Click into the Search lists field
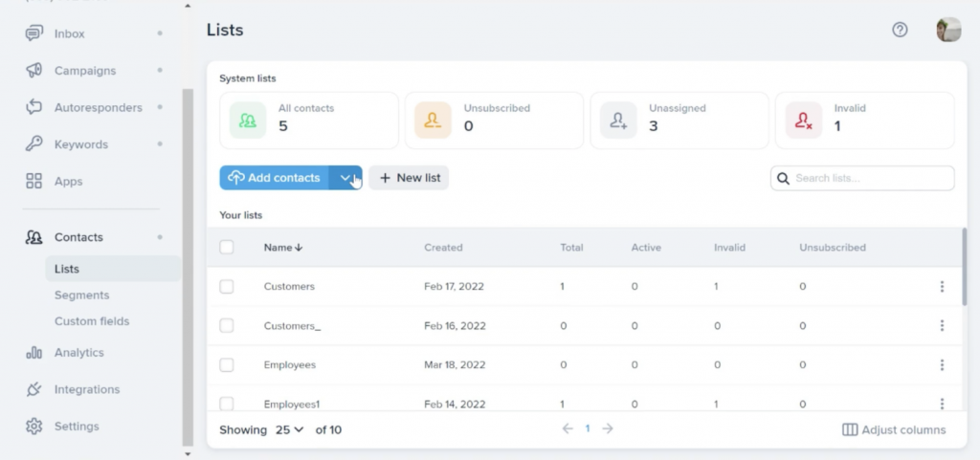Image resolution: width=980 pixels, height=460 pixels. pyautogui.click(x=871, y=179)
